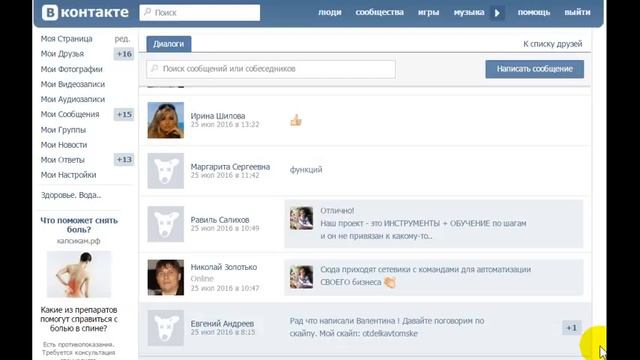Click the капсикам.рф ad link
The image size is (640, 360).
pos(78,241)
